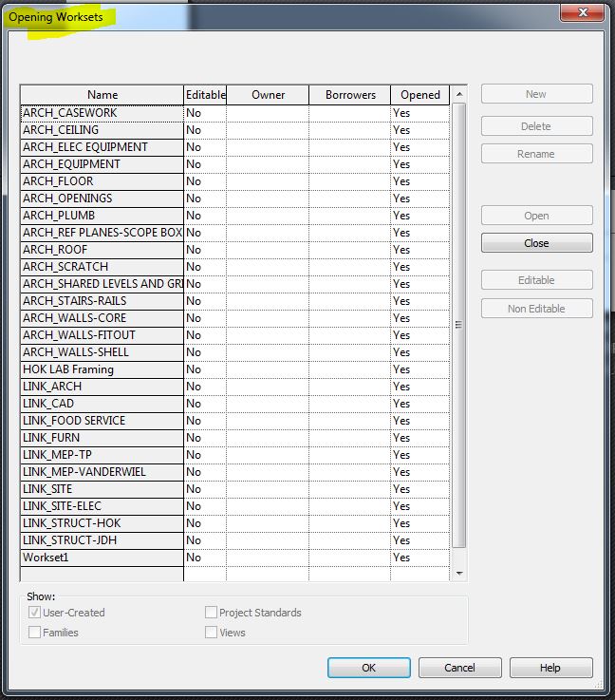Select the ARCH_REF PLANES-SCOPE BOX workset
This screenshot has height=700, width=615.
pos(102,233)
